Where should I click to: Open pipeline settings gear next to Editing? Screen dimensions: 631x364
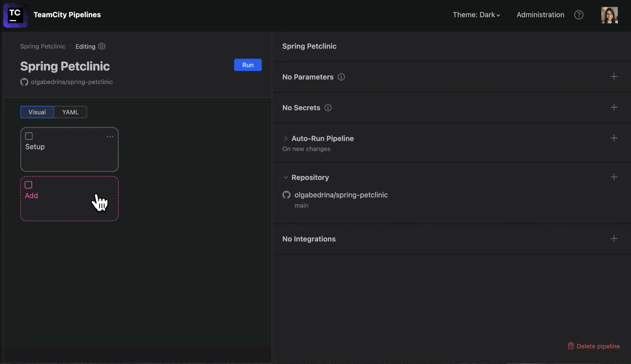(x=102, y=46)
